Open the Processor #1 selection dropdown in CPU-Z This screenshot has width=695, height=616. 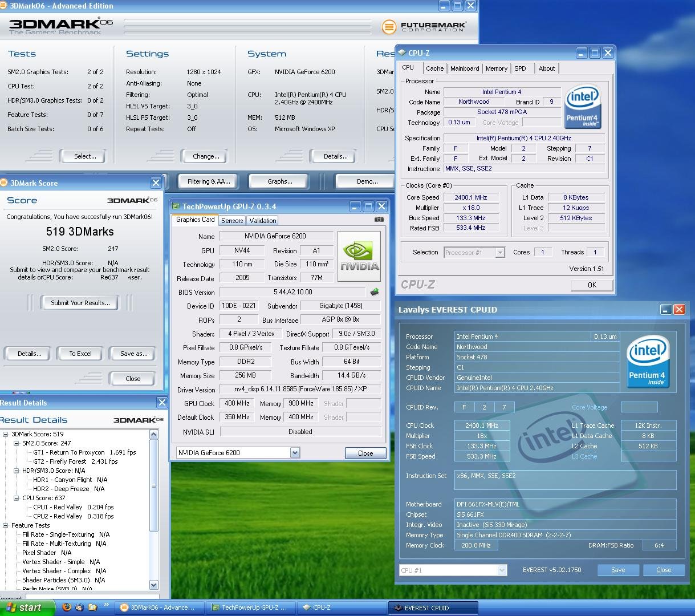point(500,253)
